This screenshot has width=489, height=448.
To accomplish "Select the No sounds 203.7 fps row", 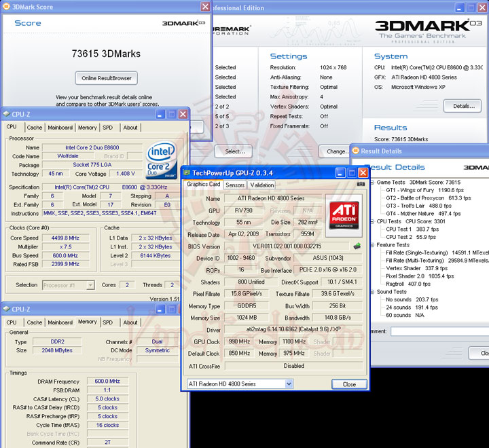I will 412,299.
